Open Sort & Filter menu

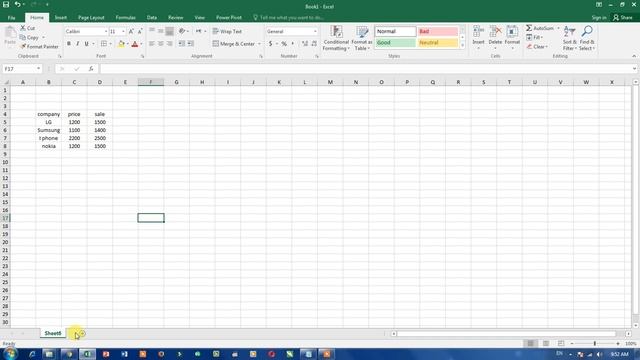click(569, 38)
